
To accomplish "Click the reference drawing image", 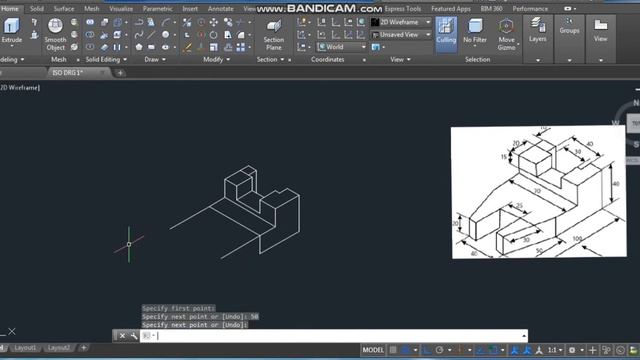I will (538, 192).
